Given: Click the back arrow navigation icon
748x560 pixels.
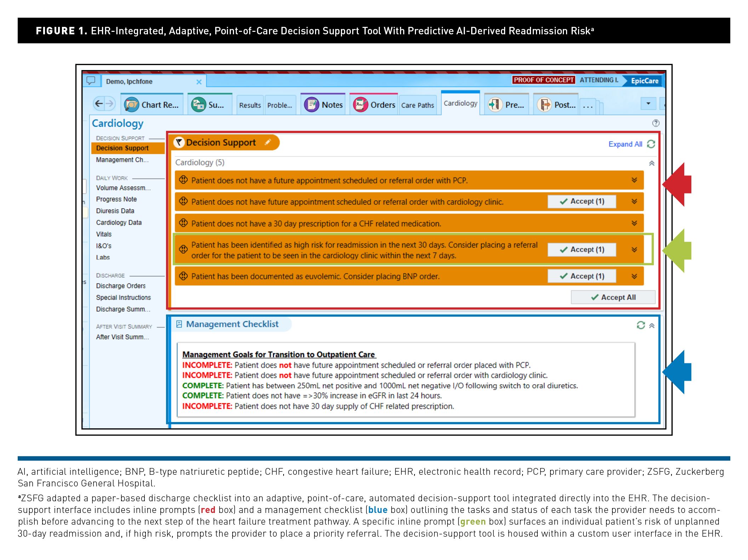Looking at the screenshot, I should pyautogui.click(x=99, y=104).
